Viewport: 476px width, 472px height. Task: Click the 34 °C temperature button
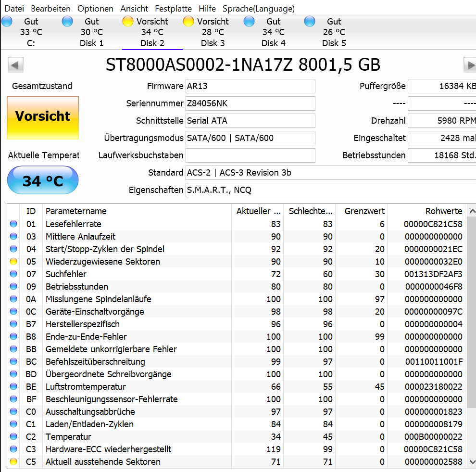point(43,180)
